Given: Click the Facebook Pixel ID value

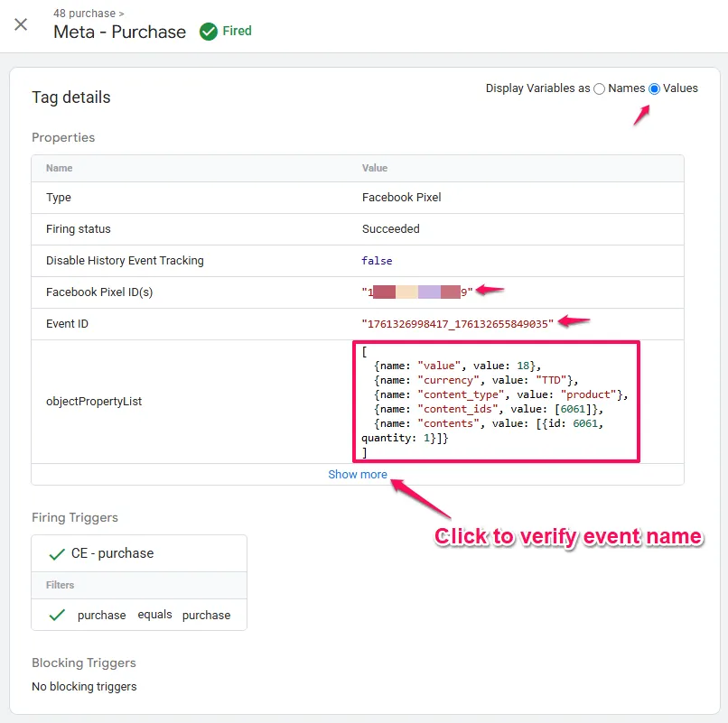Looking at the screenshot, I should click(416, 292).
